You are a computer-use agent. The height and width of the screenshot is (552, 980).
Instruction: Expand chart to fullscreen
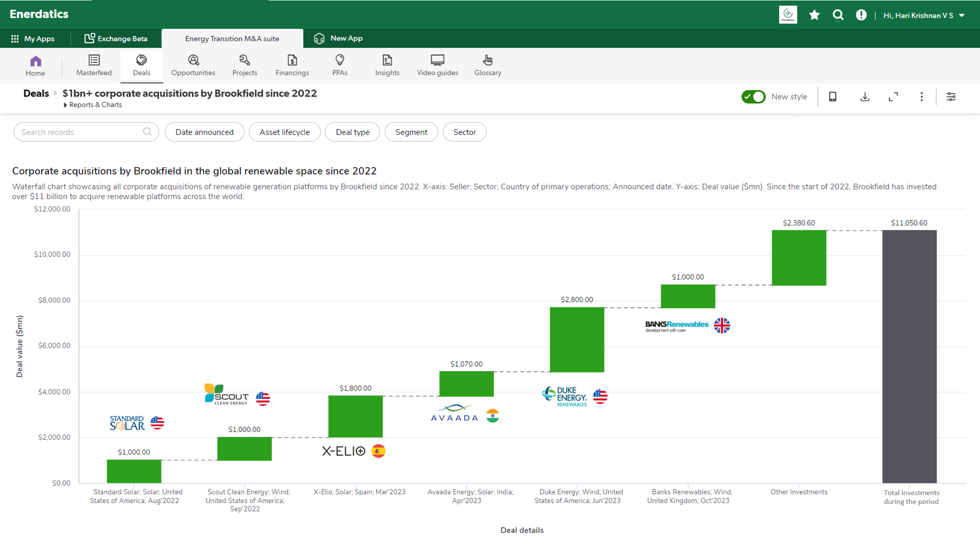pyautogui.click(x=893, y=97)
